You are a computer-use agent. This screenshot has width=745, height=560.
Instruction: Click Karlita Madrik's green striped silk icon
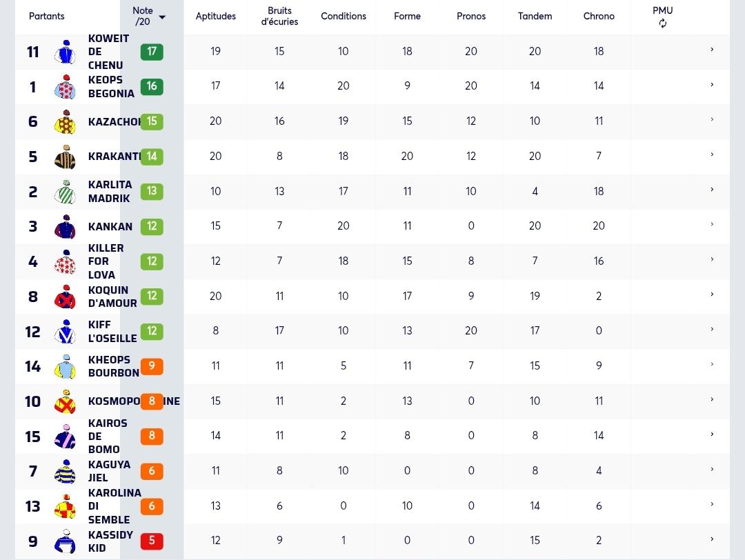click(x=65, y=192)
